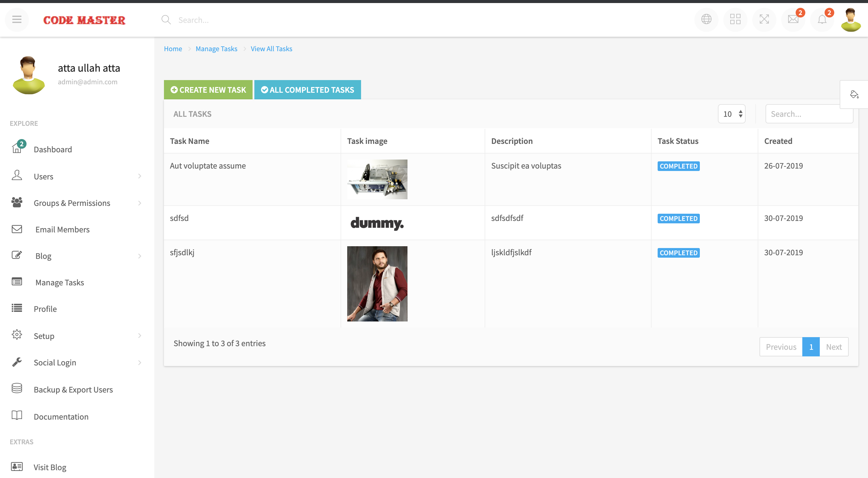
Task: Click the top-right user avatar
Action: pyautogui.click(x=851, y=20)
